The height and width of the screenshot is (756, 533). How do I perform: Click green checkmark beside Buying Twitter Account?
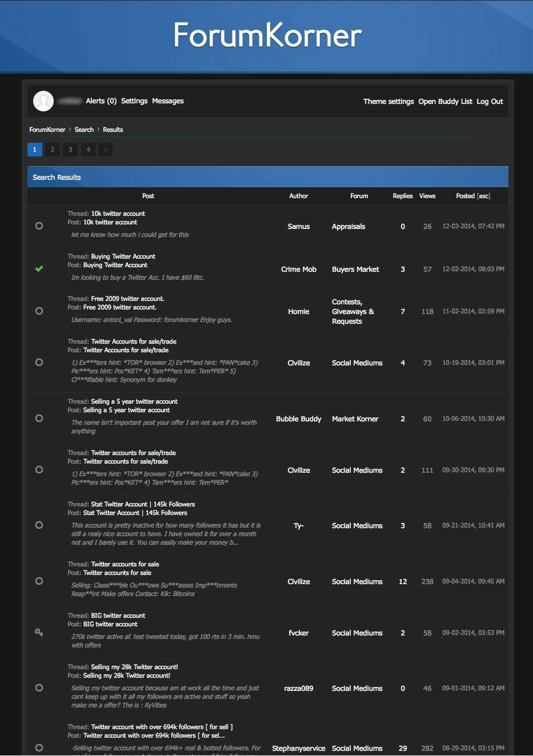tap(39, 269)
